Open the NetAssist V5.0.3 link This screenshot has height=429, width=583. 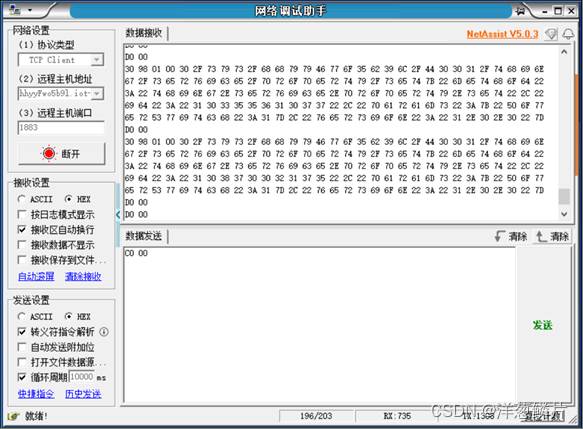(x=502, y=34)
